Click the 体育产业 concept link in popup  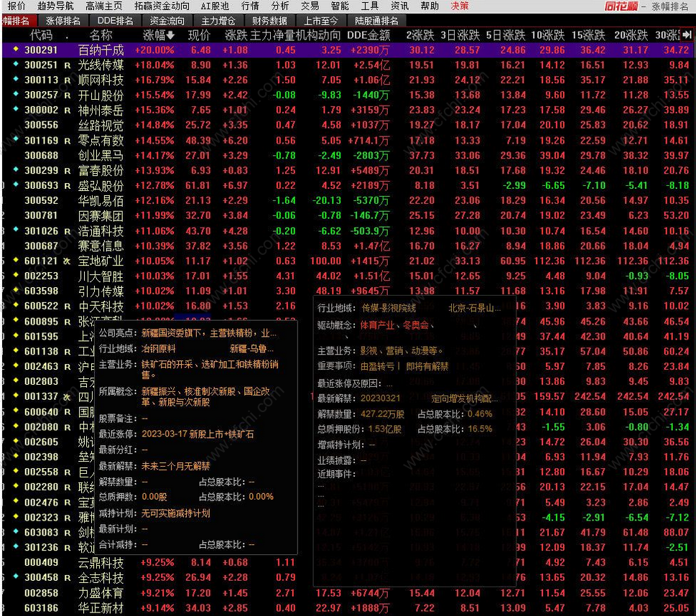coord(377,325)
